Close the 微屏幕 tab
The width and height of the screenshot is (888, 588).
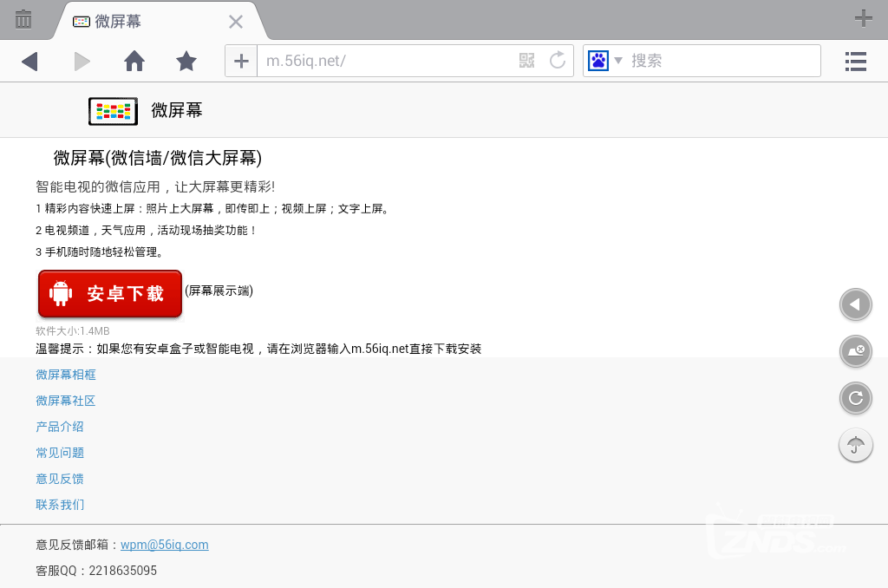(x=235, y=22)
